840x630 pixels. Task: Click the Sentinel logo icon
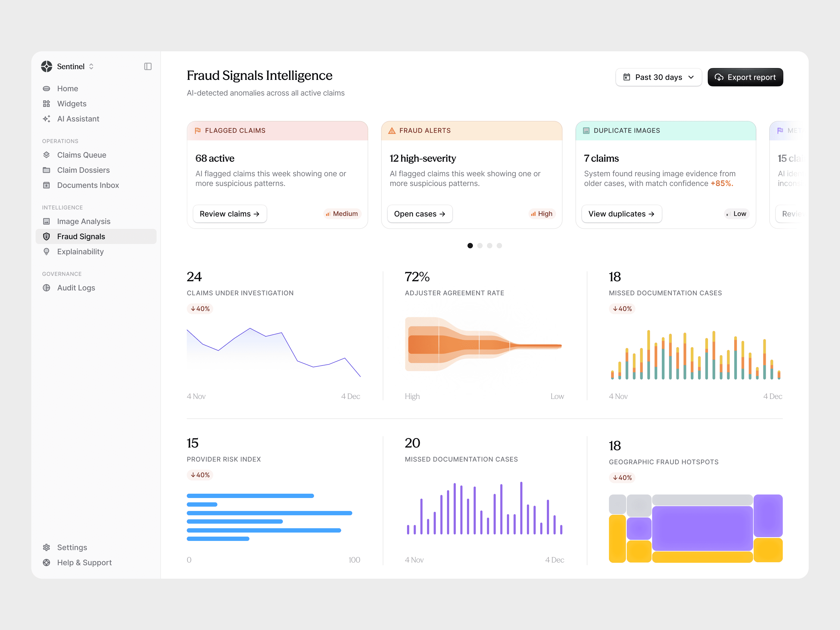point(47,66)
